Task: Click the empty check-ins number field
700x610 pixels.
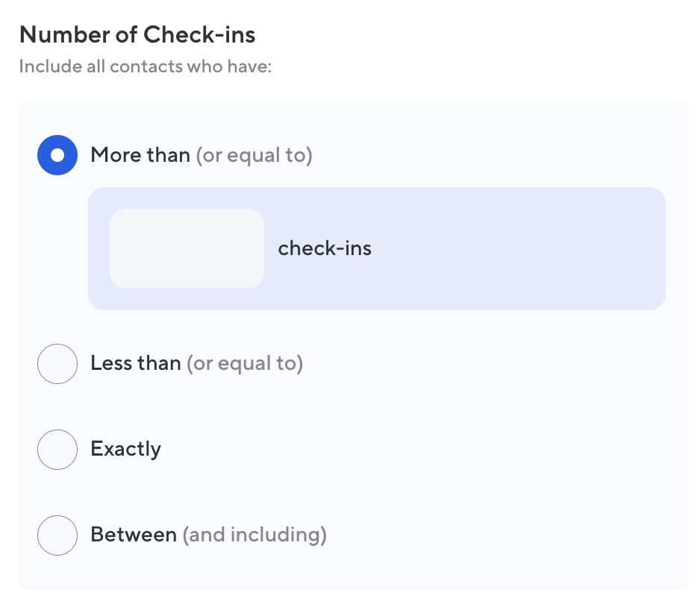Action: (187, 248)
